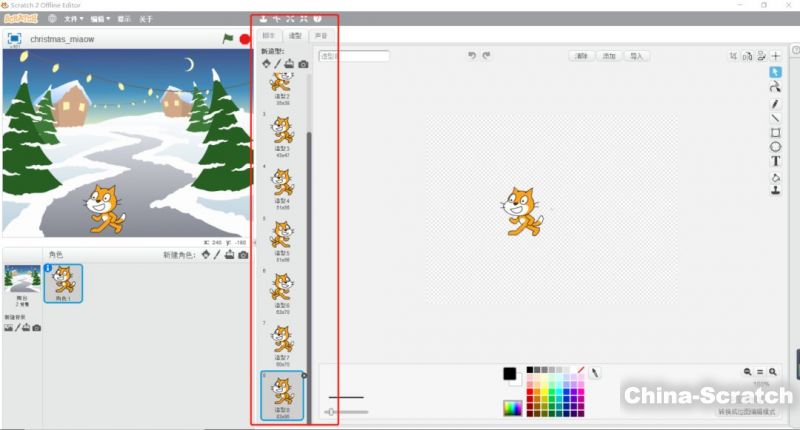800x430 pixels.
Task: Select the Text tool in paint editor
Action: (775, 161)
